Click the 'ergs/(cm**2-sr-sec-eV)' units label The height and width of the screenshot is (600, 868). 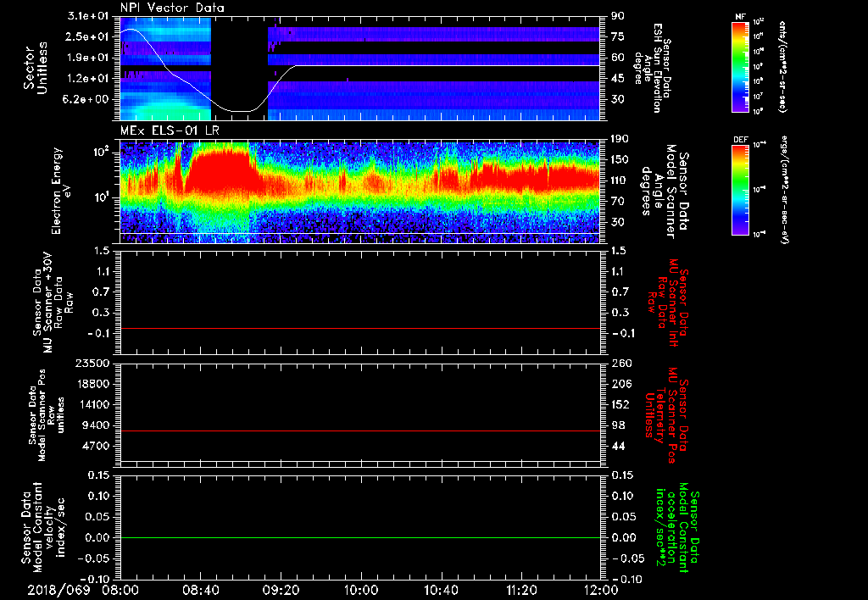point(785,190)
